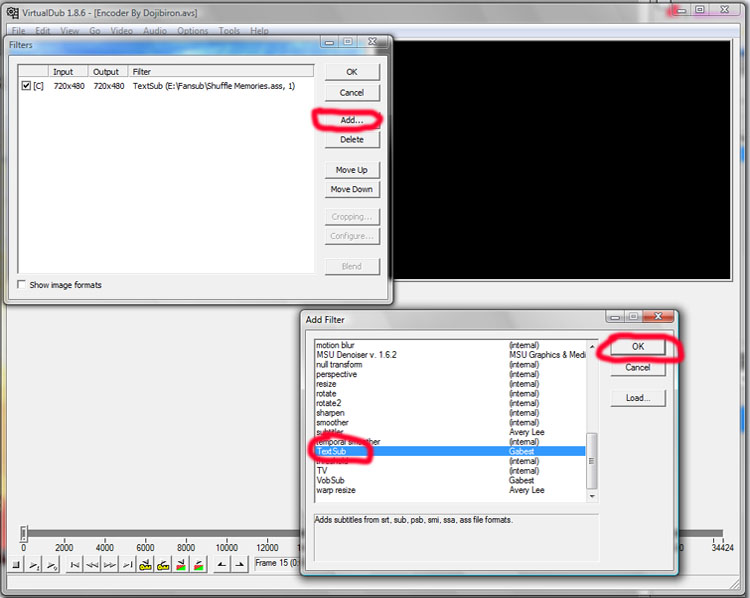The width and height of the screenshot is (750, 598).
Task: Go to next keyframe yellow key icon
Action: [x=163, y=565]
